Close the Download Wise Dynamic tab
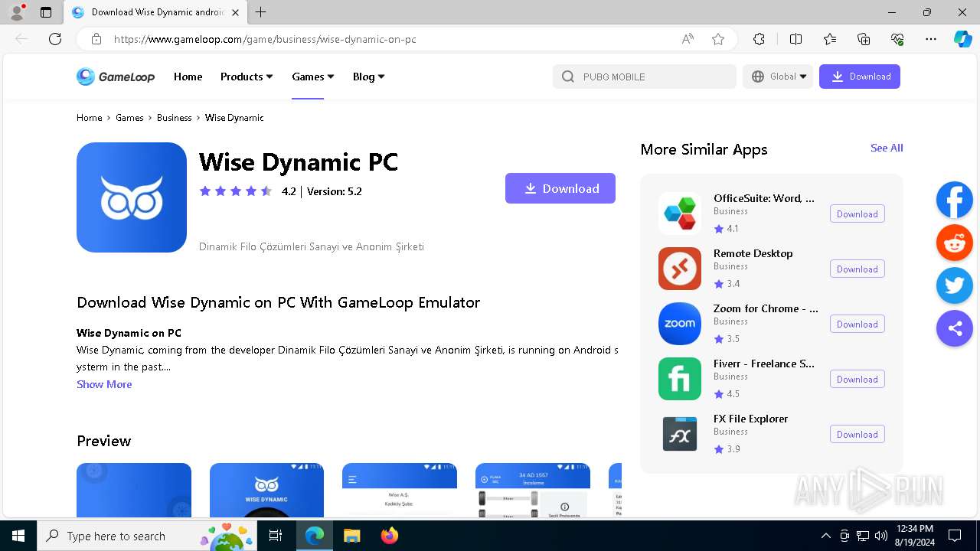Image resolution: width=980 pixels, height=551 pixels. (235, 12)
